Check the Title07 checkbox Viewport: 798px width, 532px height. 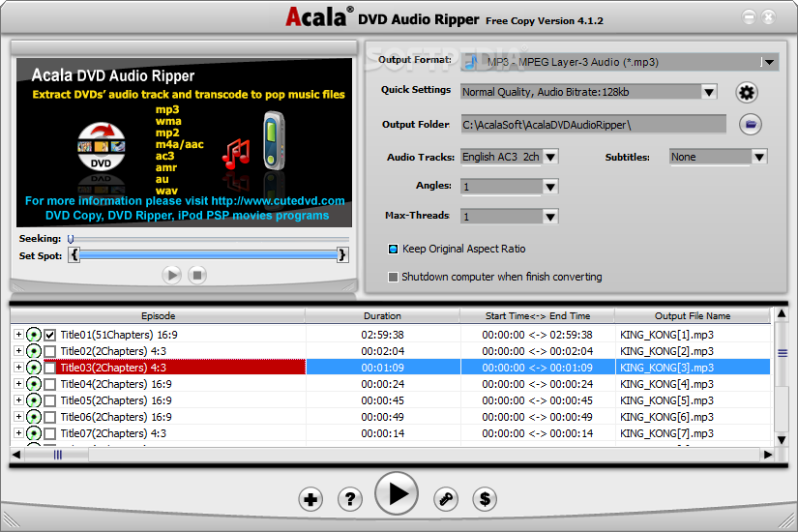[50, 433]
